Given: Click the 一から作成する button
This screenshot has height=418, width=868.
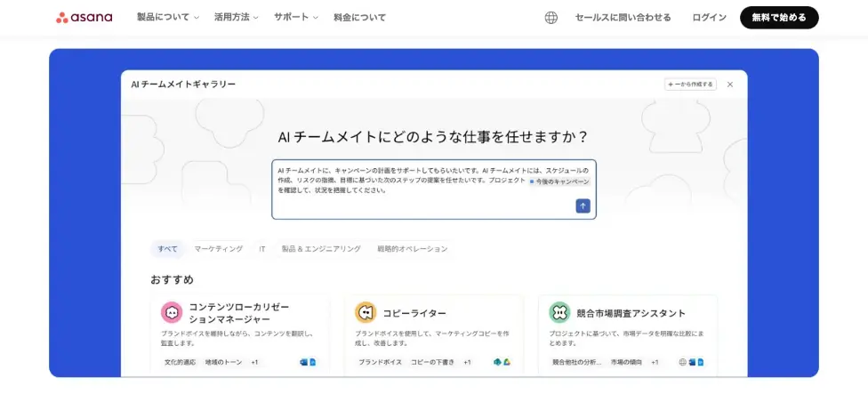Looking at the screenshot, I should (690, 84).
